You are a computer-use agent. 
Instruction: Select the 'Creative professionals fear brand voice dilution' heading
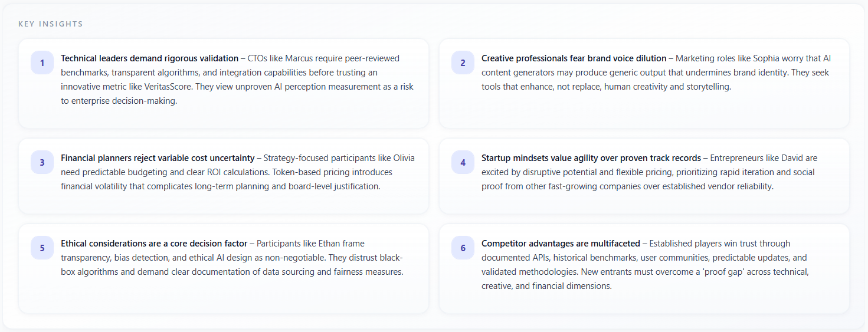click(x=574, y=58)
